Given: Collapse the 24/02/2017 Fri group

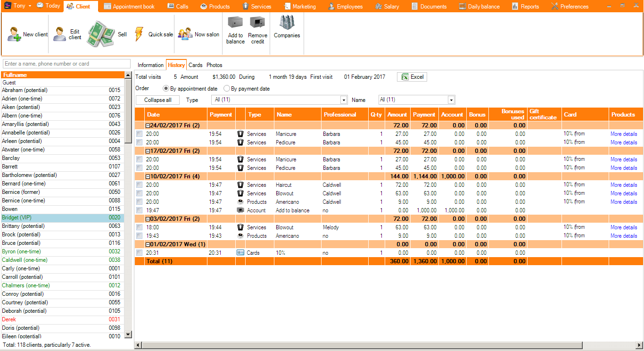Looking at the screenshot, I should tap(148, 125).
